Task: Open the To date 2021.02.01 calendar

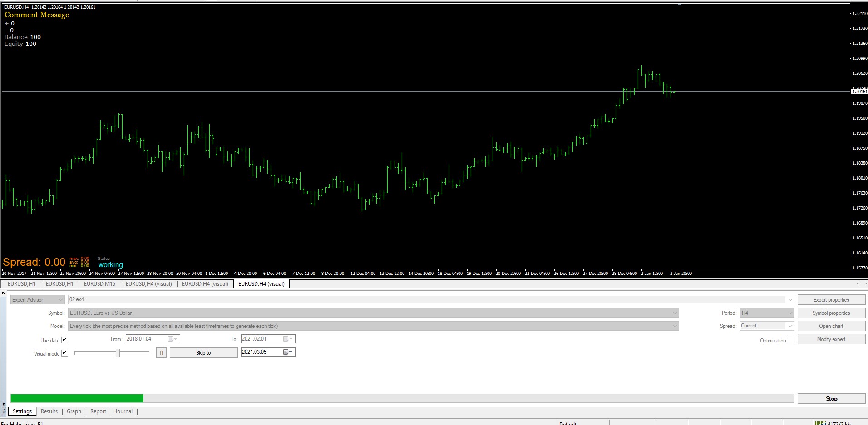Action: click(x=288, y=339)
